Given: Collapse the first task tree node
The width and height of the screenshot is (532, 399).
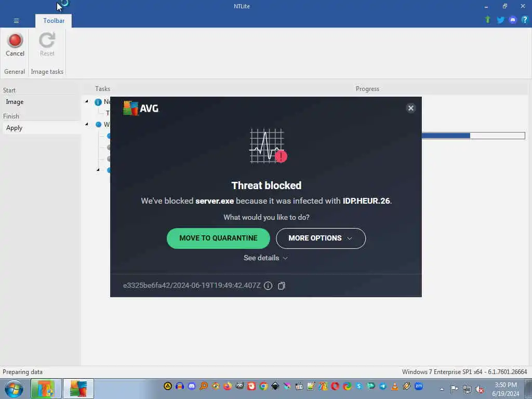Looking at the screenshot, I should click(x=87, y=101).
